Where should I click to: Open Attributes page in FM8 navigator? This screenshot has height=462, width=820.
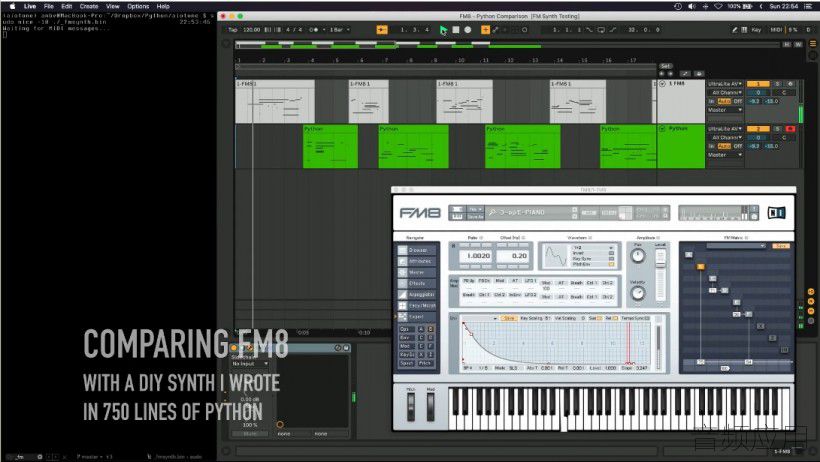(x=416, y=261)
